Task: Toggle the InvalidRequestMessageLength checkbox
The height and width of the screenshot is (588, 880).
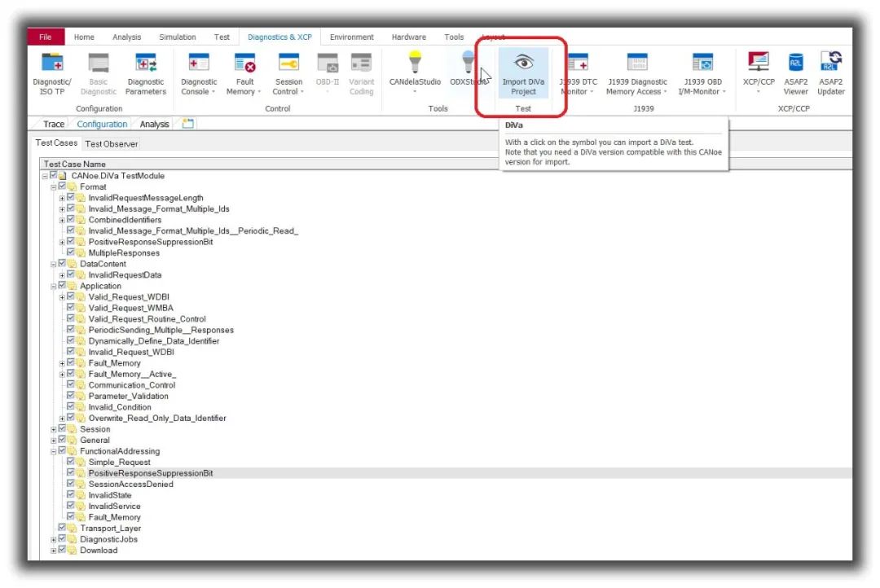Action: point(71,198)
